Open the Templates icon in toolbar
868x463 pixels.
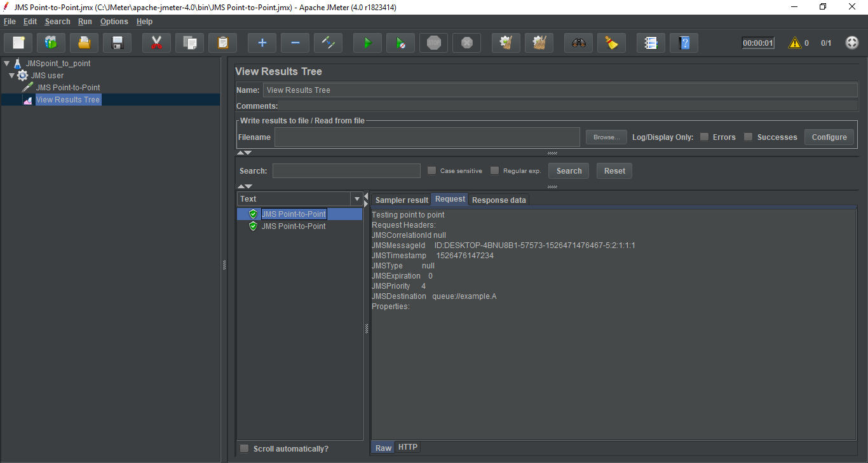tap(51, 43)
